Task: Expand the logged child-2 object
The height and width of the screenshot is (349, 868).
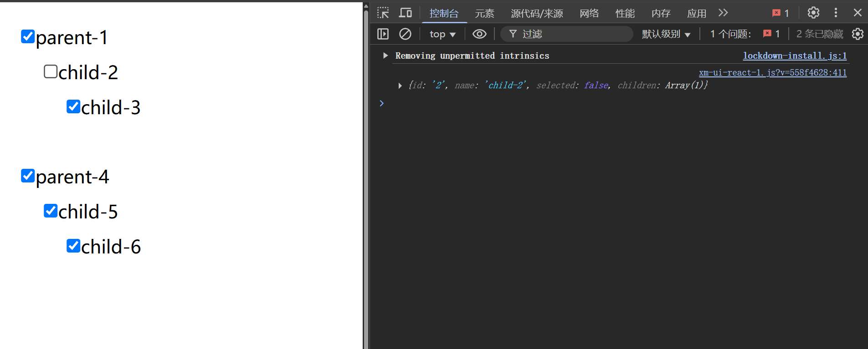Action: [x=400, y=86]
